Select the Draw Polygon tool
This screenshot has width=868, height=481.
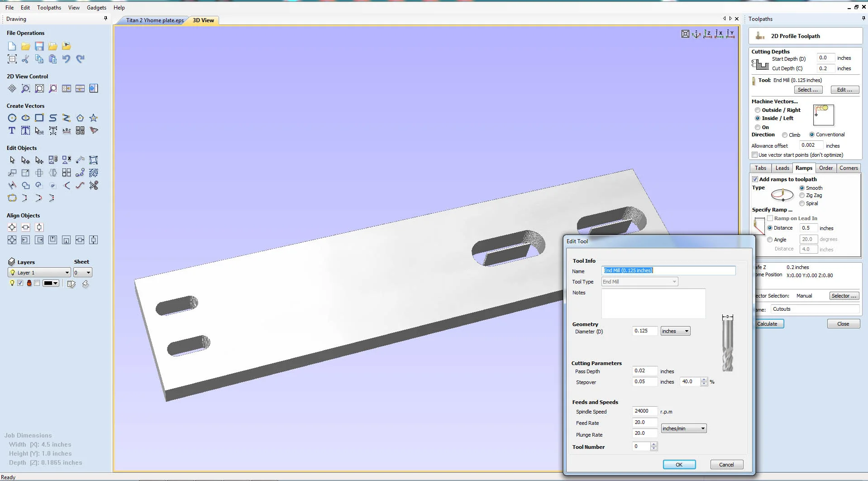click(x=80, y=118)
